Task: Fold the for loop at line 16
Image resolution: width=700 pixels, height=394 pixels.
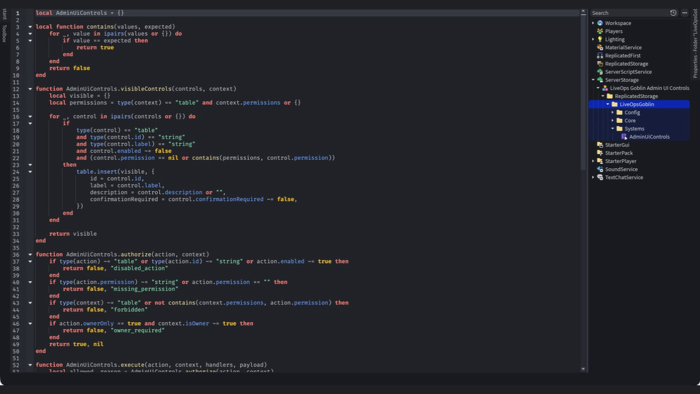Action: click(x=30, y=116)
